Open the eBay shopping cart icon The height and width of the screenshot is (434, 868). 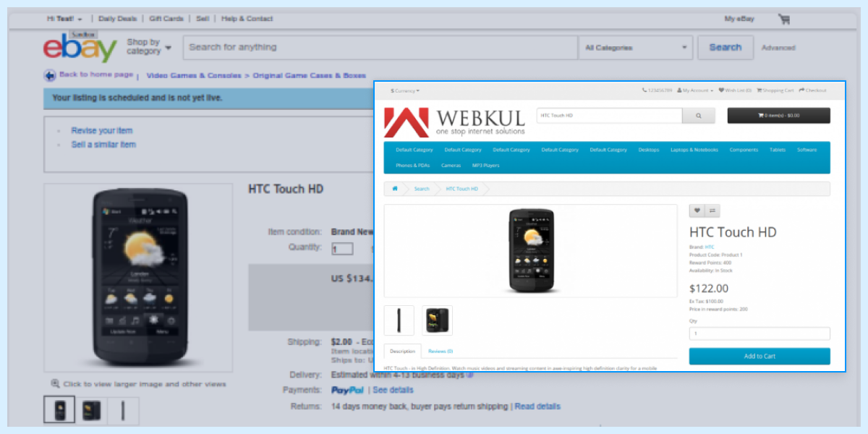point(783,19)
